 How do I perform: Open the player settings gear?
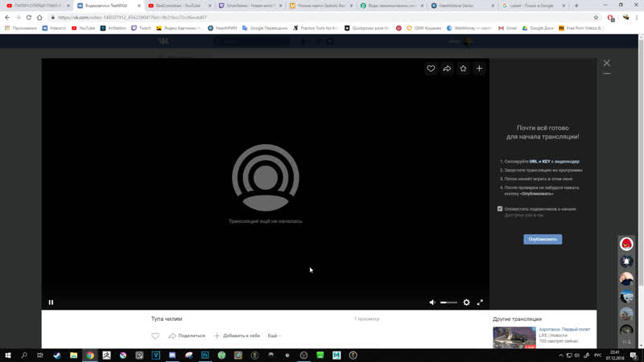[x=467, y=302]
